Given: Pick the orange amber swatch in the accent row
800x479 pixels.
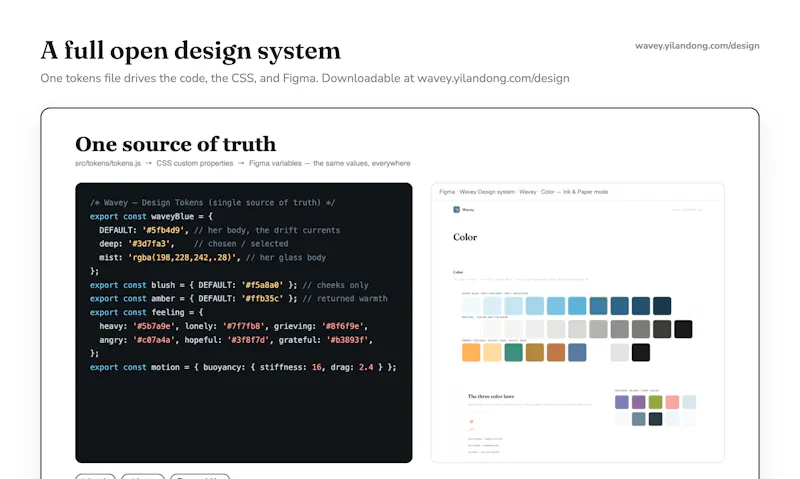Looking at the screenshot, I should tap(471, 352).
